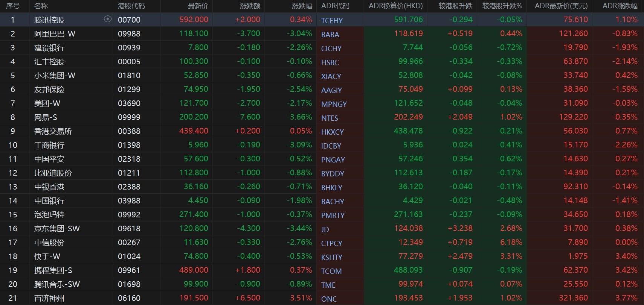Open the 中信股份 row name
This screenshot has height=305, width=644.
[49, 243]
